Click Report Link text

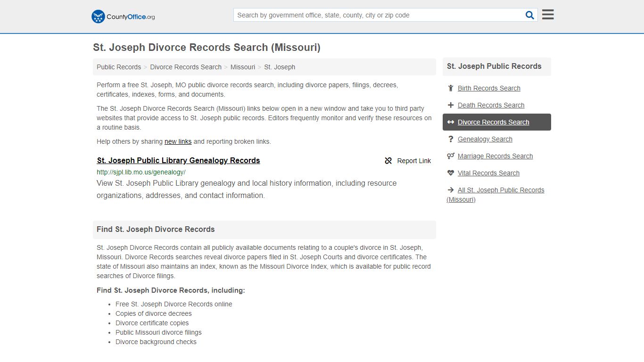click(414, 161)
